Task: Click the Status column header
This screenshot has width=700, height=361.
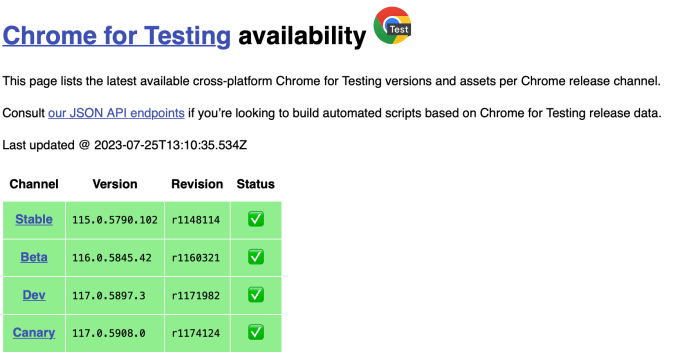Action: tap(256, 184)
